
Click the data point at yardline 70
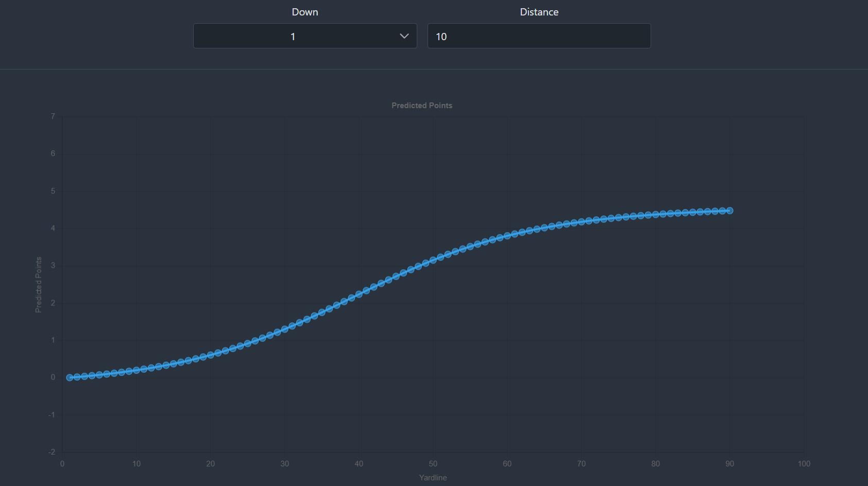click(x=582, y=222)
